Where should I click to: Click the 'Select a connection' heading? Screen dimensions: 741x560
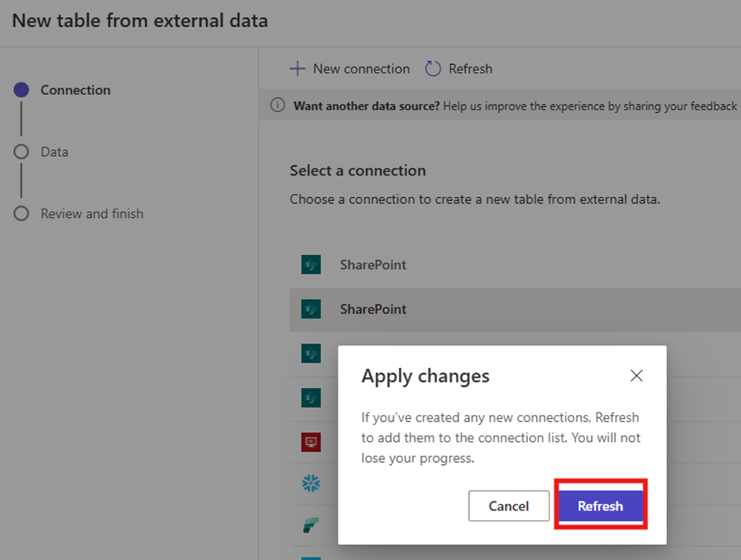click(358, 171)
